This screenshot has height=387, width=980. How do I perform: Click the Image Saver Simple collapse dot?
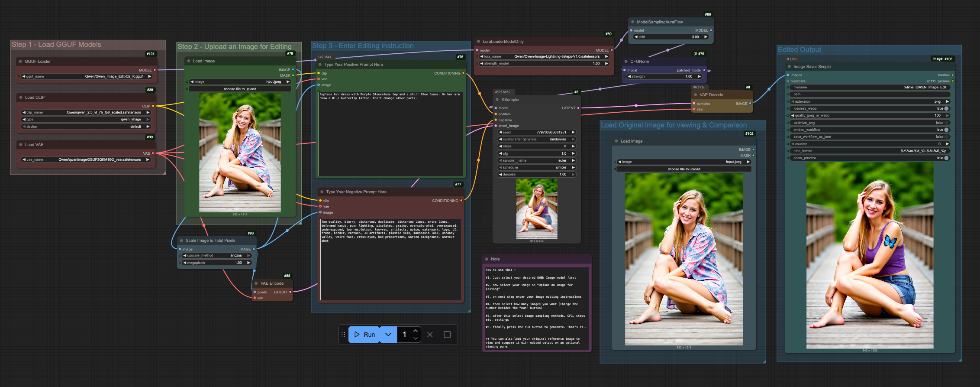[x=789, y=67]
